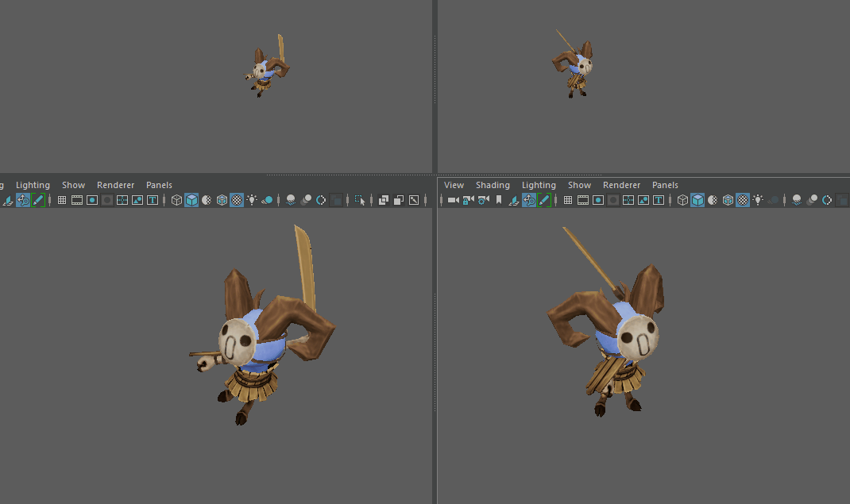Click Anti-aliasing icon in left panel
Image resolution: width=850 pixels, height=504 pixels.
click(321, 200)
